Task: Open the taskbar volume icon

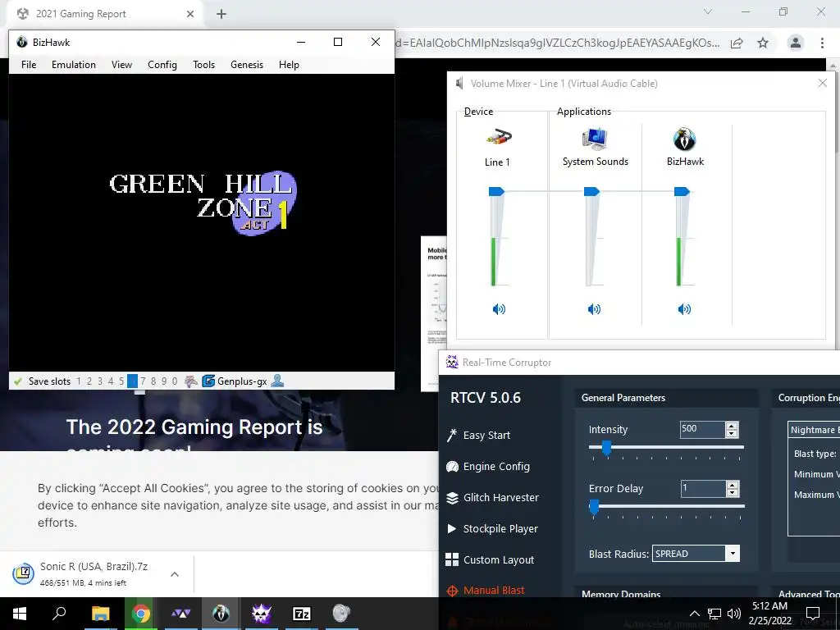Action: (x=734, y=614)
